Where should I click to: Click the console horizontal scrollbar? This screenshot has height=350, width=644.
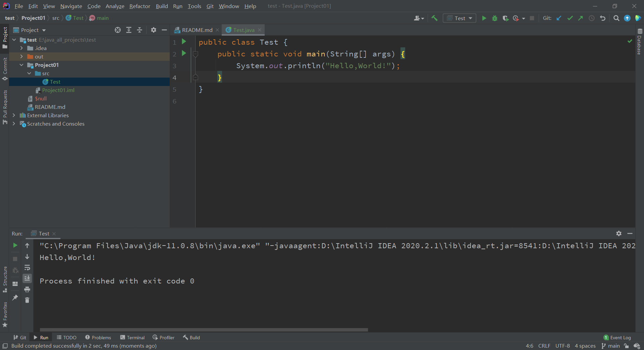point(204,330)
